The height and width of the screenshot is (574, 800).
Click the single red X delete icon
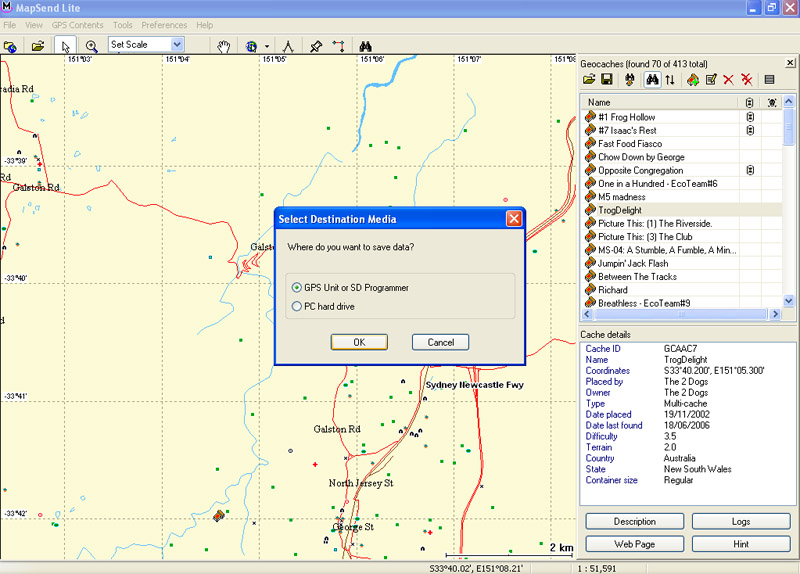pos(728,79)
